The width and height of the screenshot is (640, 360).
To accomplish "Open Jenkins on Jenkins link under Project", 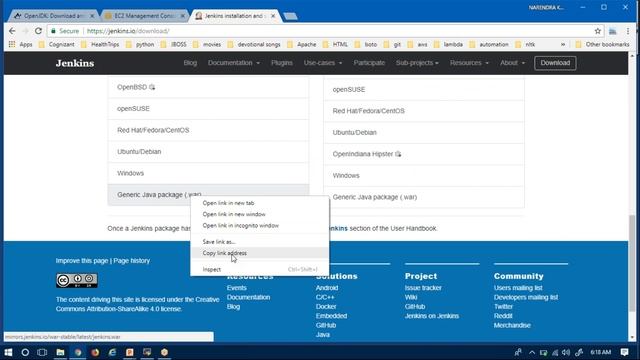I will [431, 316].
